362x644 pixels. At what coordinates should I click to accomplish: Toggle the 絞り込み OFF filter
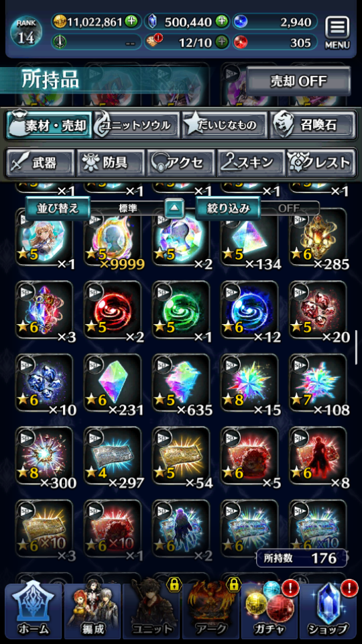coord(257,208)
